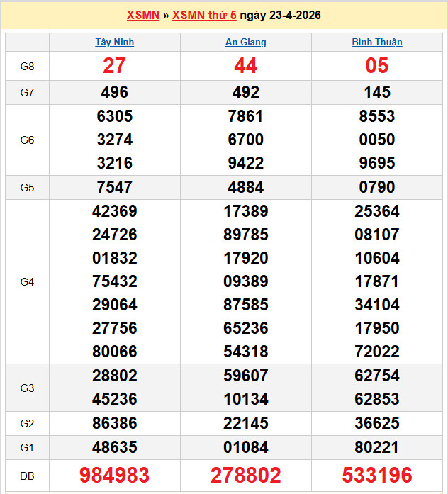Open the Tây Ninh province link
The image size is (448, 494).
pos(115,42)
